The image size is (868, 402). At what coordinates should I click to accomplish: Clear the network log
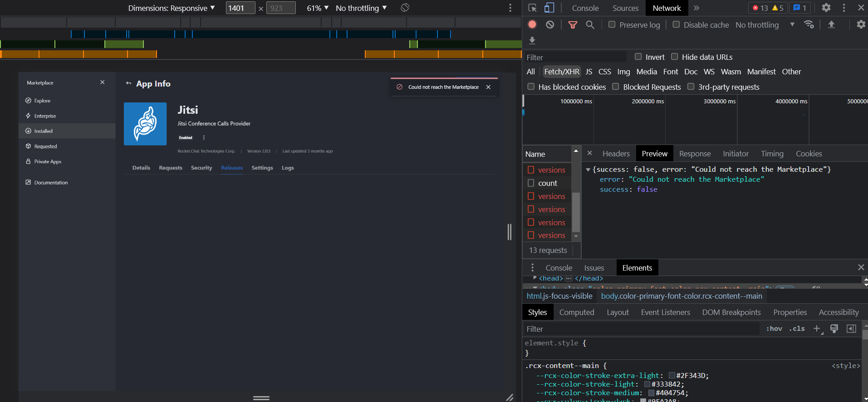tap(550, 24)
